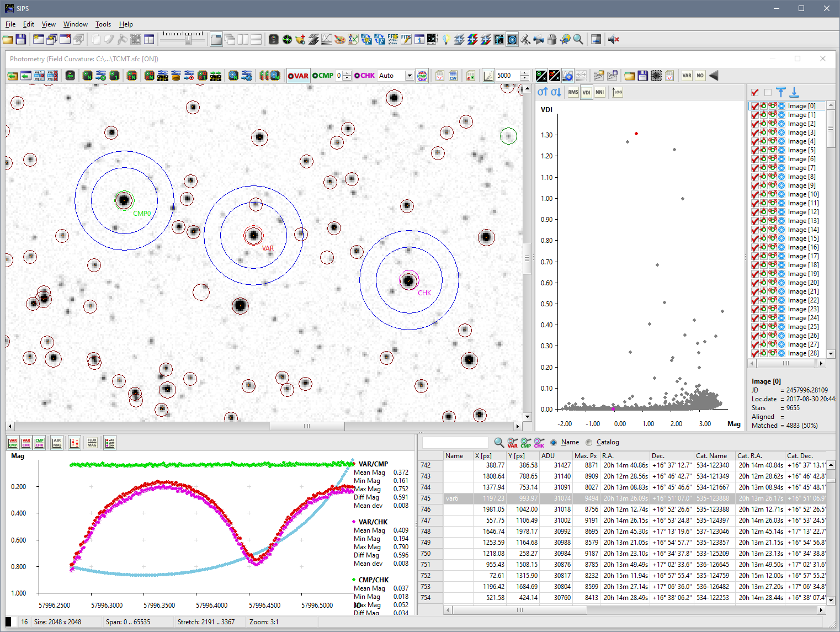Toggle the checkbox for Image [5]
Image resolution: width=840 pixels, height=632 pixels.
coord(754,150)
